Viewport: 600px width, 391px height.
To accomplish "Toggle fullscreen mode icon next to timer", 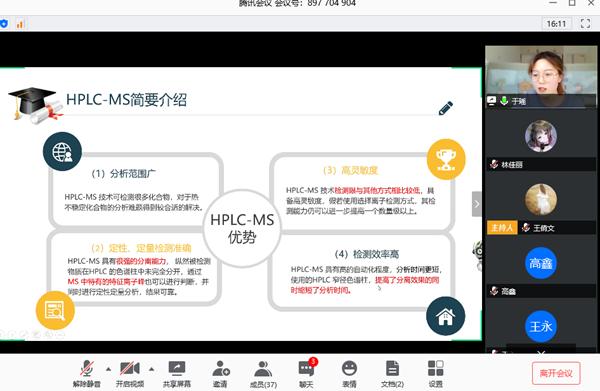I will [585, 24].
